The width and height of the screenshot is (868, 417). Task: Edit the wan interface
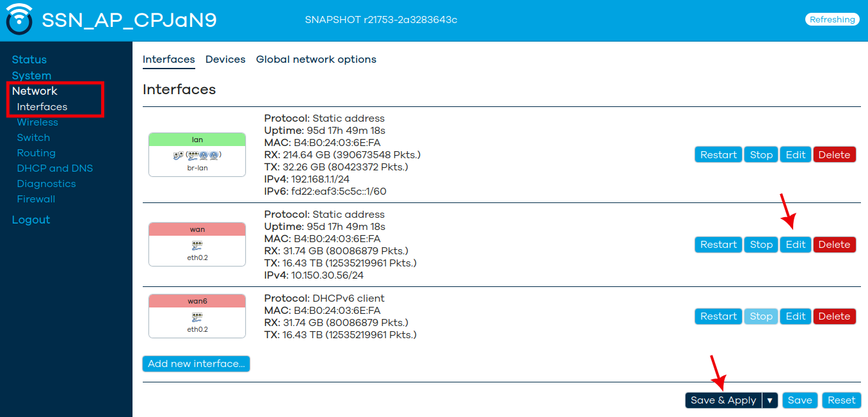coord(796,244)
